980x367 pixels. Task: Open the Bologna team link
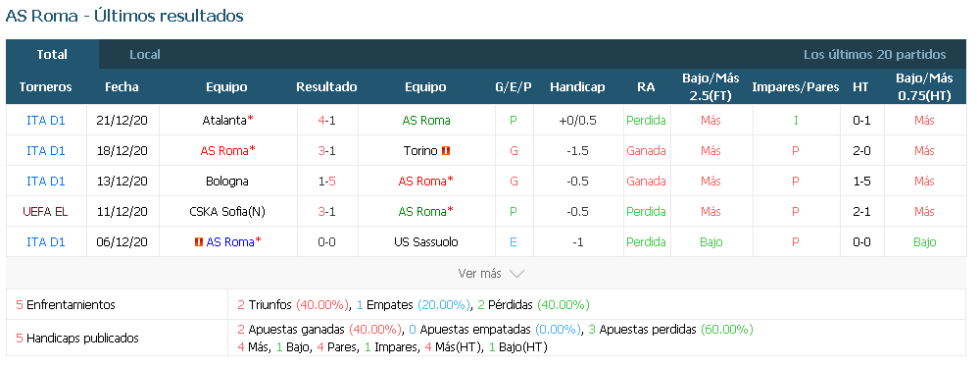(x=227, y=182)
